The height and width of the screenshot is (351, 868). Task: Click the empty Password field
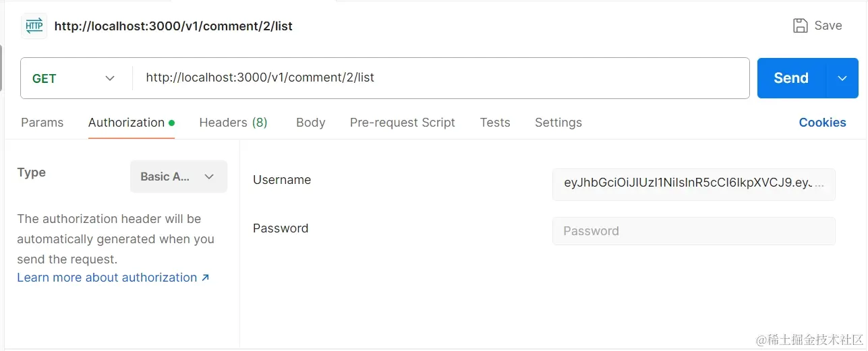click(x=693, y=231)
